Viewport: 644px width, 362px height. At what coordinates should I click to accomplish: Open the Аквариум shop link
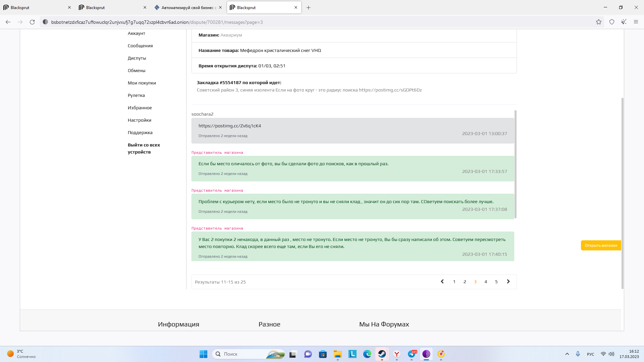231,35
